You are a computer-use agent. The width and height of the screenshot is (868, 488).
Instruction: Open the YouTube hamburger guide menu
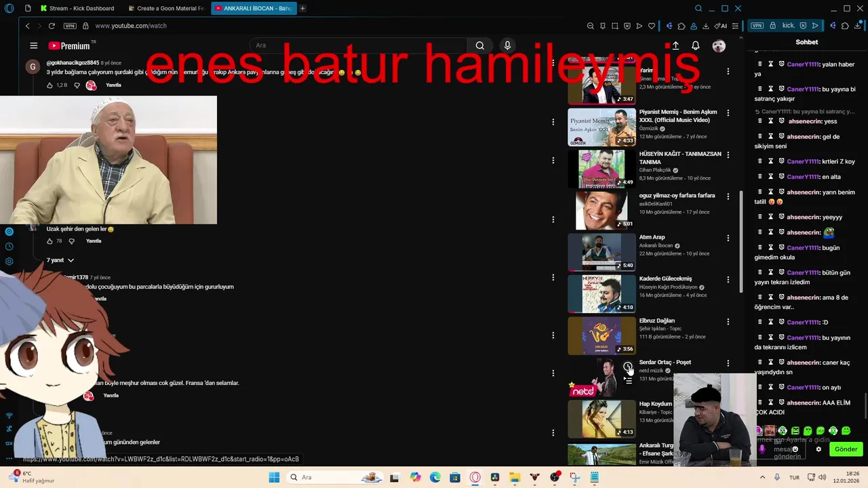pyautogui.click(x=34, y=45)
